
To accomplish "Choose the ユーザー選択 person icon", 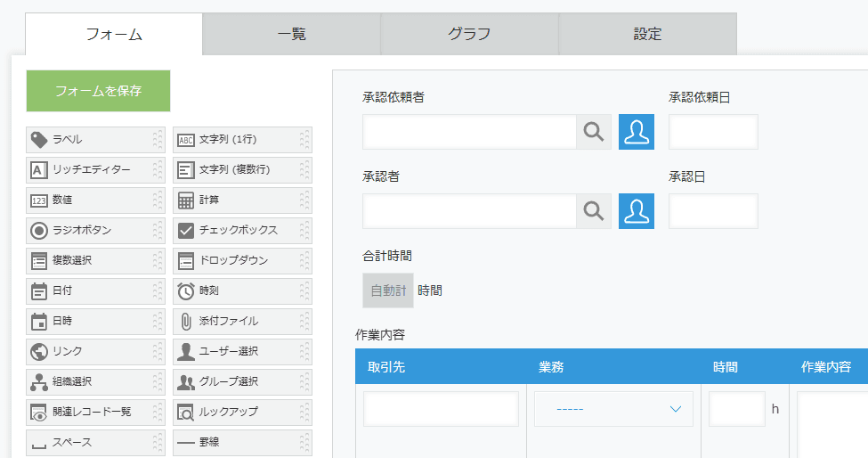I will [x=186, y=352].
